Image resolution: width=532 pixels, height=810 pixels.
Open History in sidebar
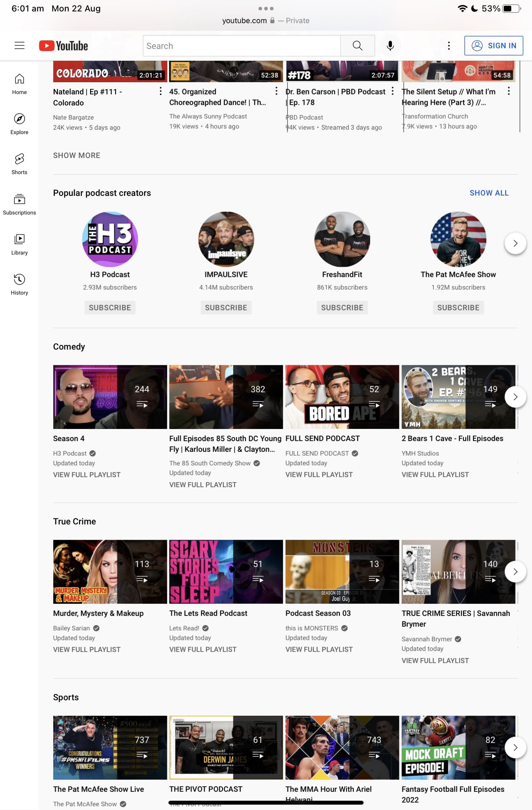coord(19,285)
